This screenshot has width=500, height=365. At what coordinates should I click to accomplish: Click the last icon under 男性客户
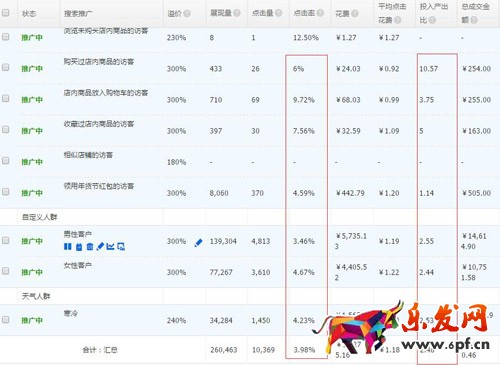(121, 247)
